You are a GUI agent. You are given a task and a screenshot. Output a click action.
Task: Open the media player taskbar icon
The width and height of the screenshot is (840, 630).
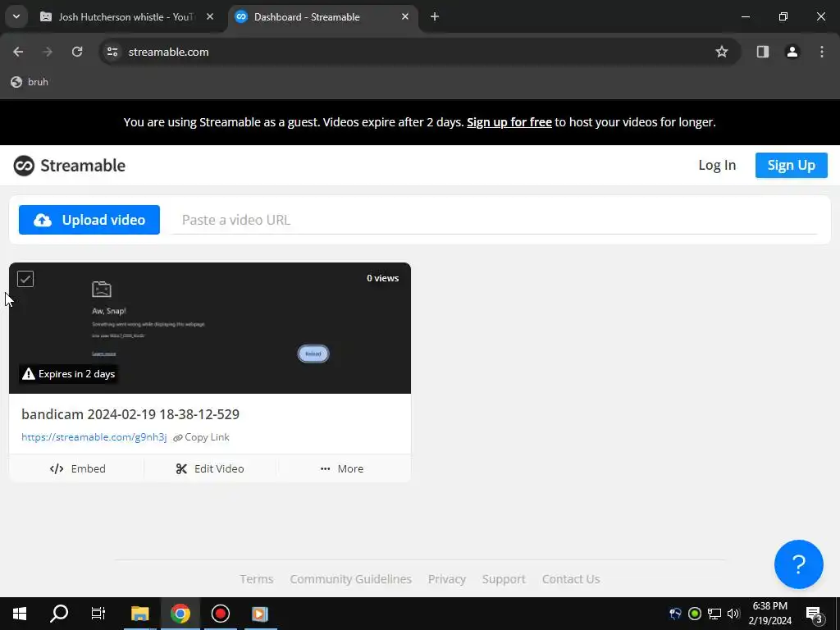260,614
